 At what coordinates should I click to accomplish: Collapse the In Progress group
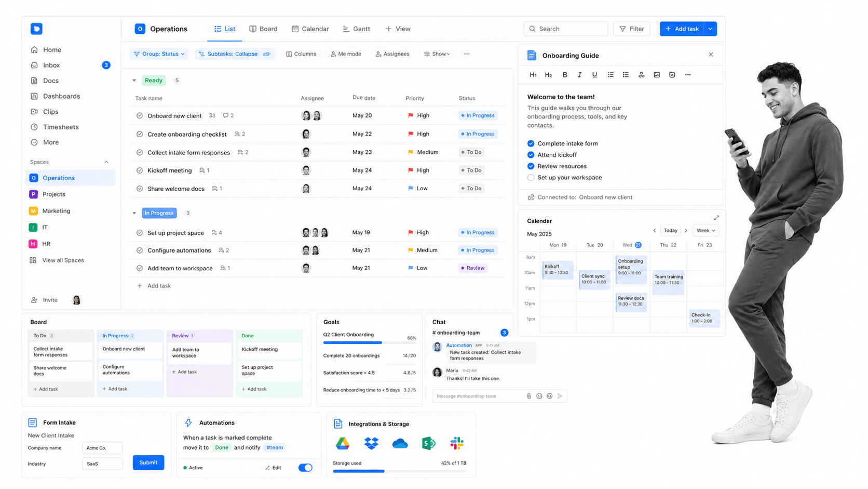134,213
